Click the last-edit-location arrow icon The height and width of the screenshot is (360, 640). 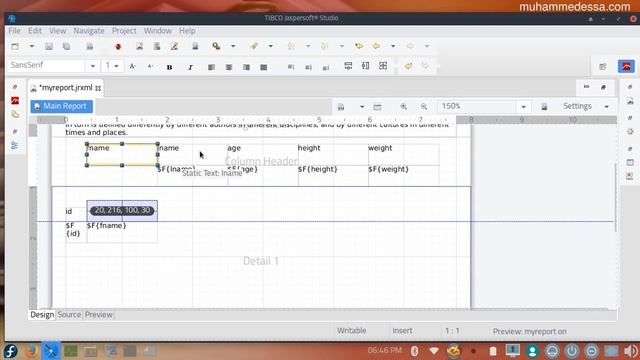[359, 46]
